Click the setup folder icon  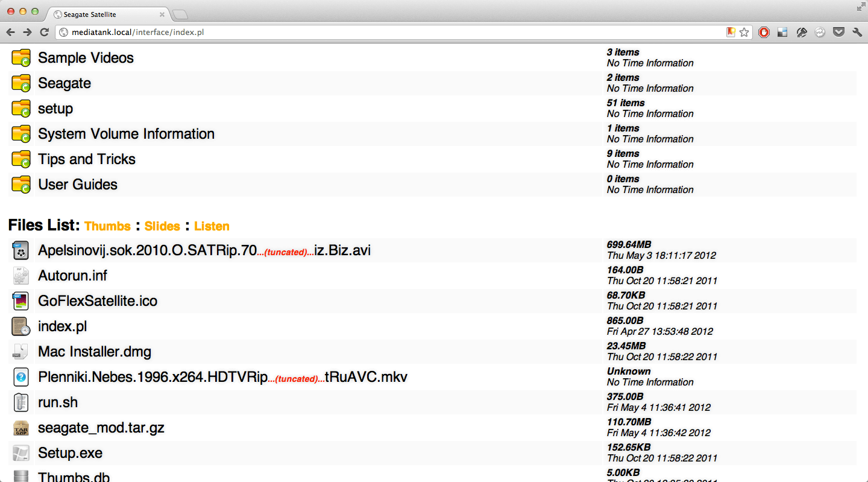21,109
